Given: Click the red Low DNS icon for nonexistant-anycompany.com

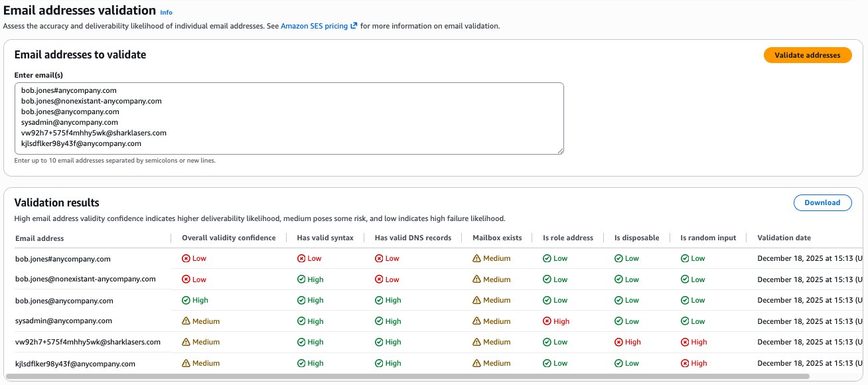Looking at the screenshot, I should coord(379,279).
